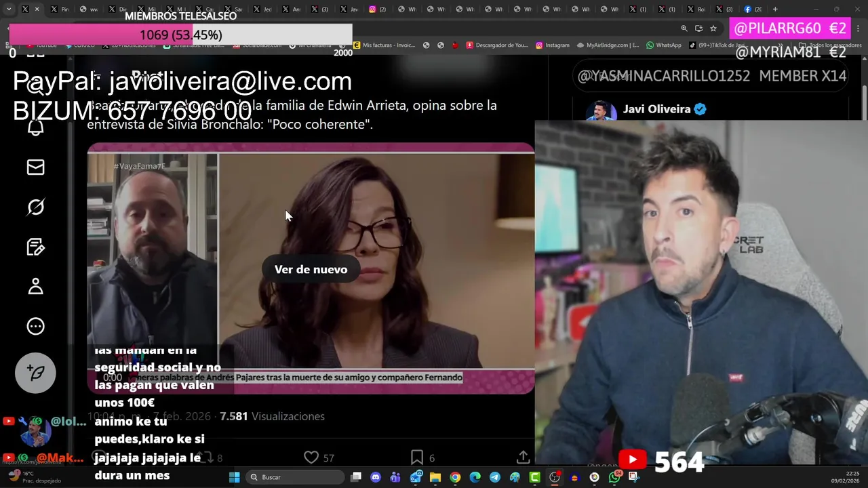Click the Buscar taskbar search box
This screenshot has width=868, height=488.
tap(295, 477)
